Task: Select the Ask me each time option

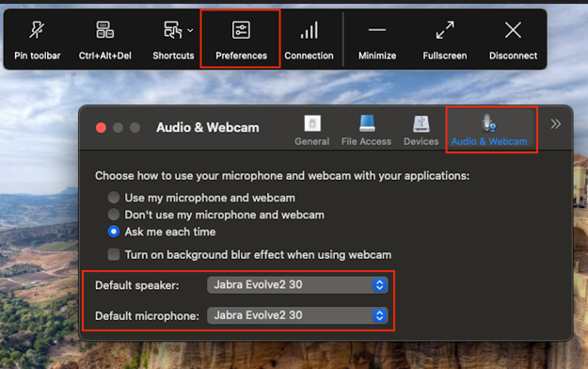Action: (114, 232)
